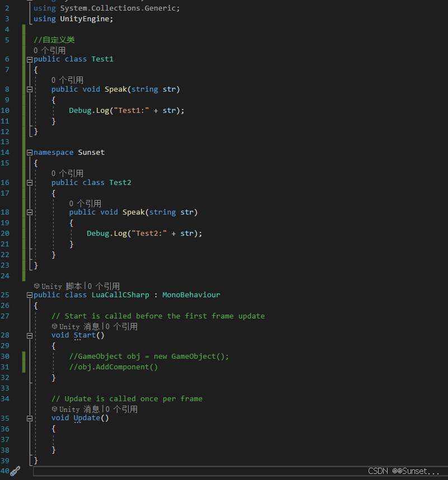The image size is (448, 480).
Task: Open '0 个引用' next to 'Unity 脚本'
Action: (x=104, y=286)
